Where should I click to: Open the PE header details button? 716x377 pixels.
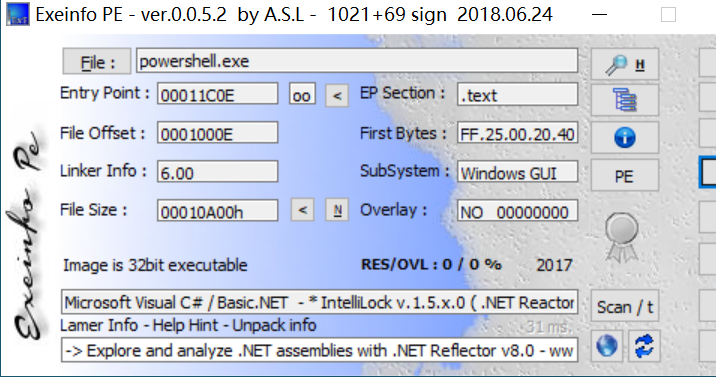pyautogui.click(x=625, y=175)
